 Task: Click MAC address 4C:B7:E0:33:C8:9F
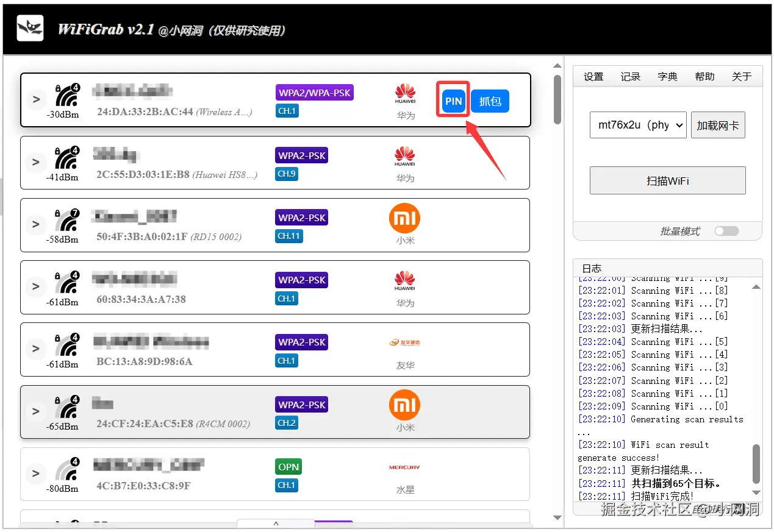(x=143, y=486)
